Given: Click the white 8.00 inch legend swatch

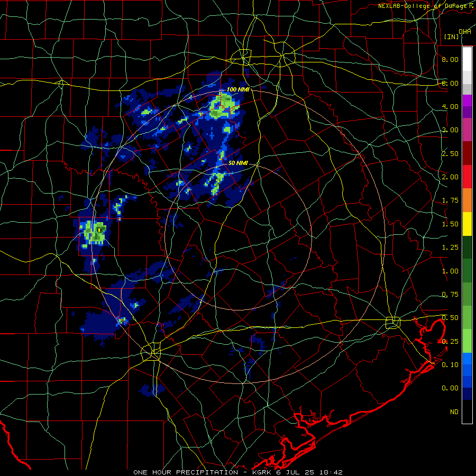Looking at the screenshot, I should point(467,59).
